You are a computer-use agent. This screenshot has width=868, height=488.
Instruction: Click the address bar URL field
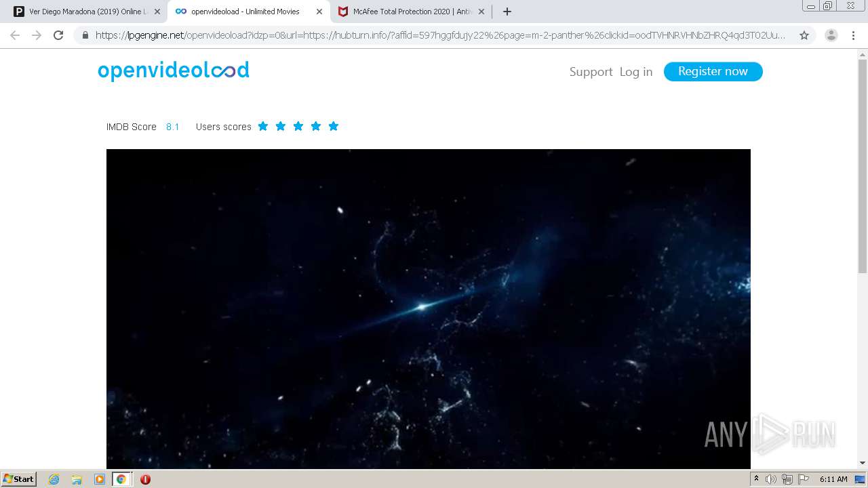click(x=441, y=35)
